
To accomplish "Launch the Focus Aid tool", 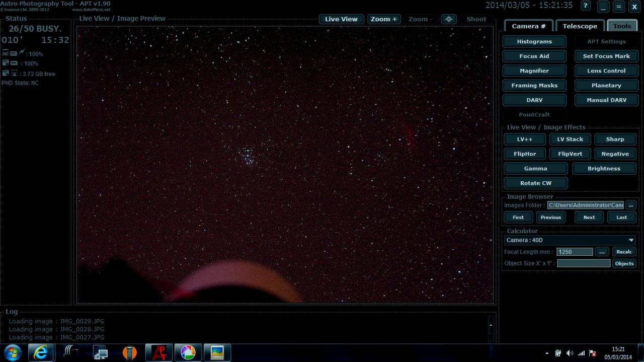I will 534,56.
